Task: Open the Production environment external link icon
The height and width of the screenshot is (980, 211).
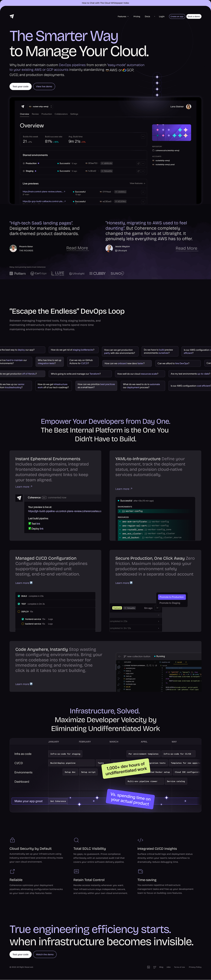Action: 138,163
